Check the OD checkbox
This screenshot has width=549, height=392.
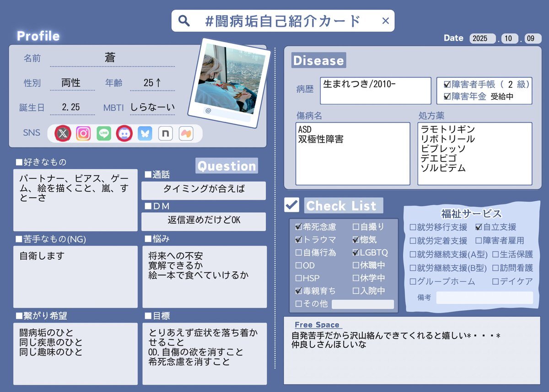299,265
